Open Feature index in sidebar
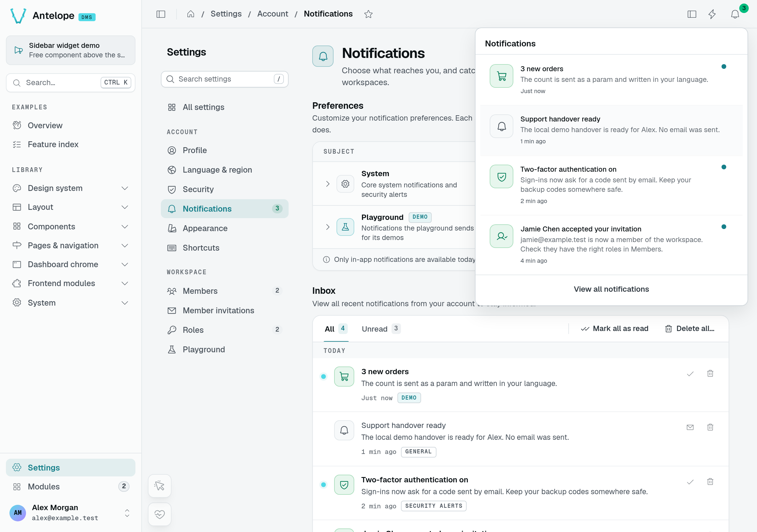Image resolution: width=757 pixels, height=532 pixels. pyautogui.click(x=71, y=144)
